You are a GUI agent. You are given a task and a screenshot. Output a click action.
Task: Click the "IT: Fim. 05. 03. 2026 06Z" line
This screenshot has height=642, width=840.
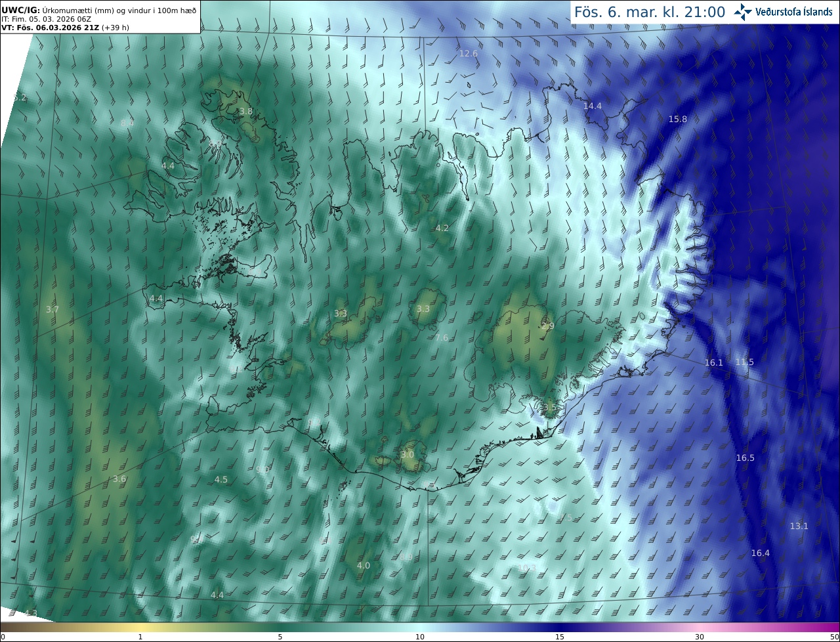[46, 19]
